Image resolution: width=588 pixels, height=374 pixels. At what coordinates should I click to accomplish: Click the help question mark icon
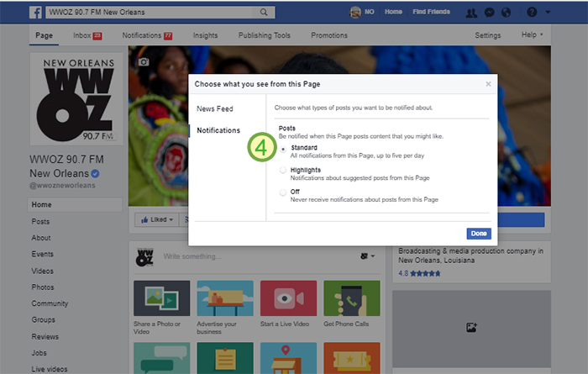(x=532, y=12)
